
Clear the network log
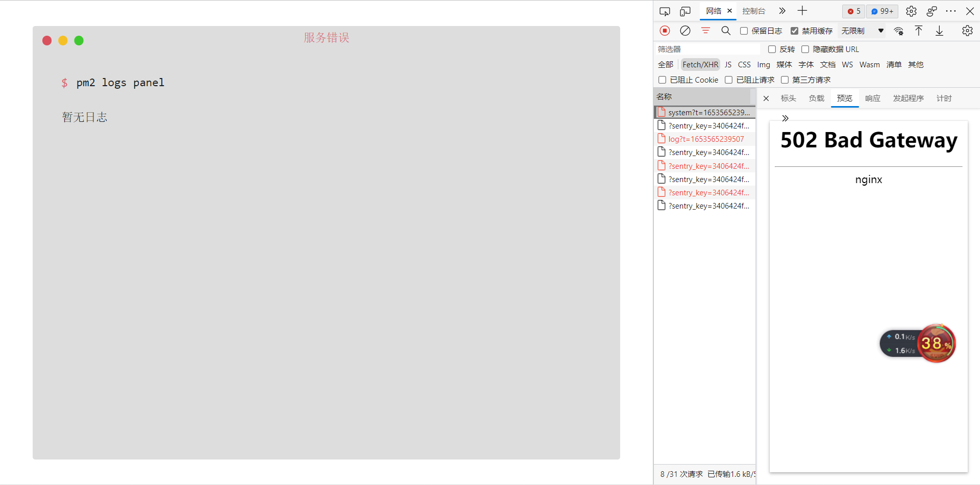(x=685, y=31)
